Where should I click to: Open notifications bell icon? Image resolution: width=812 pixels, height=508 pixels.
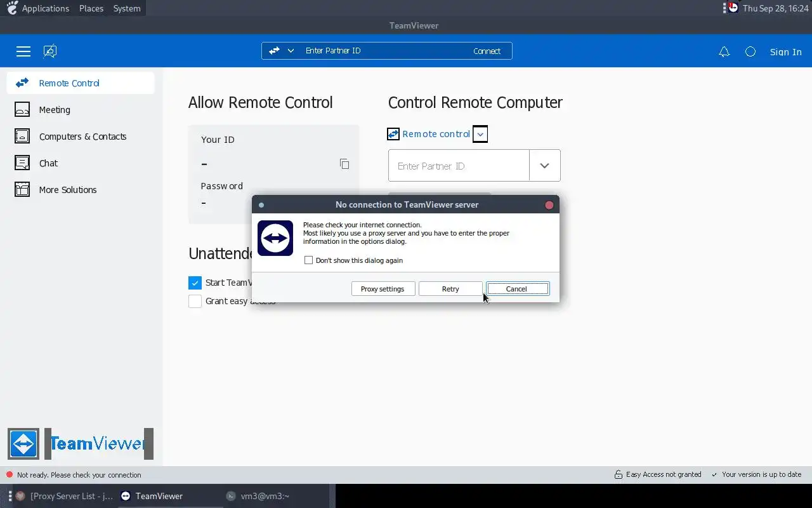724,52
